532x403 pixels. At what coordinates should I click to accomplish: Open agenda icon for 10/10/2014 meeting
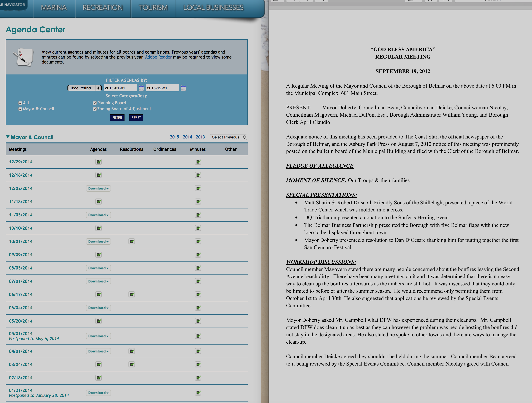(98, 228)
